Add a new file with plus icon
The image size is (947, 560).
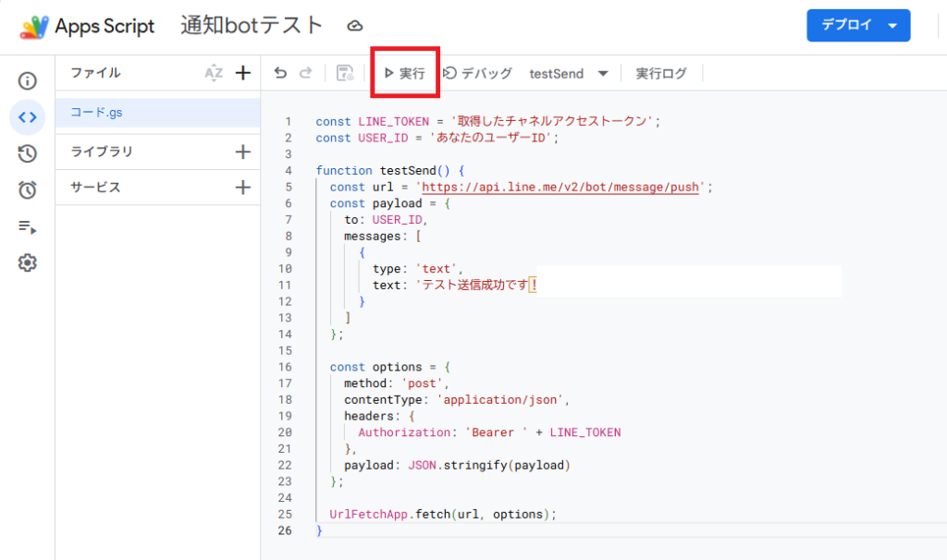243,73
